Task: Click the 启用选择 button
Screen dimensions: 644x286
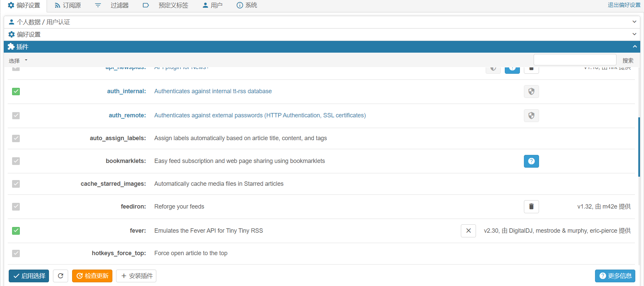Action: (29, 276)
